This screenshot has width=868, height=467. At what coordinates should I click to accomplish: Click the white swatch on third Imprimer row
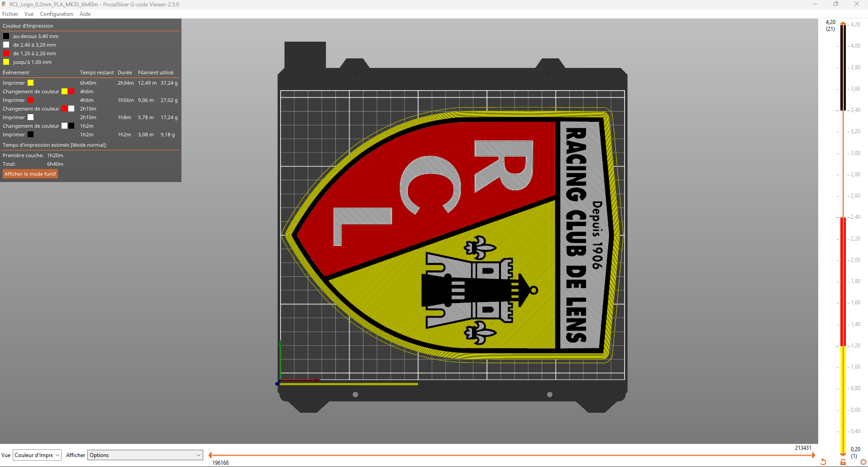[x=30, y=117]
